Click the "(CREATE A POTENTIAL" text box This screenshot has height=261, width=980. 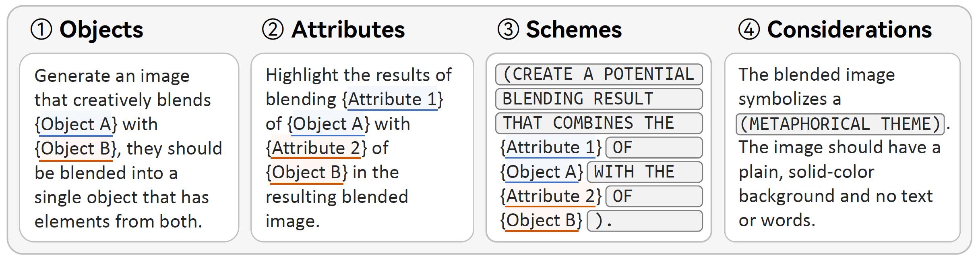pos(599,75)
